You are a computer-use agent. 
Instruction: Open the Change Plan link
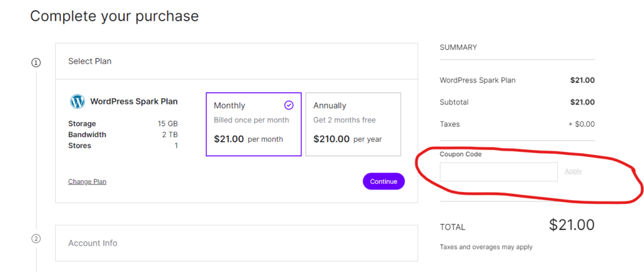pos(87,181)
